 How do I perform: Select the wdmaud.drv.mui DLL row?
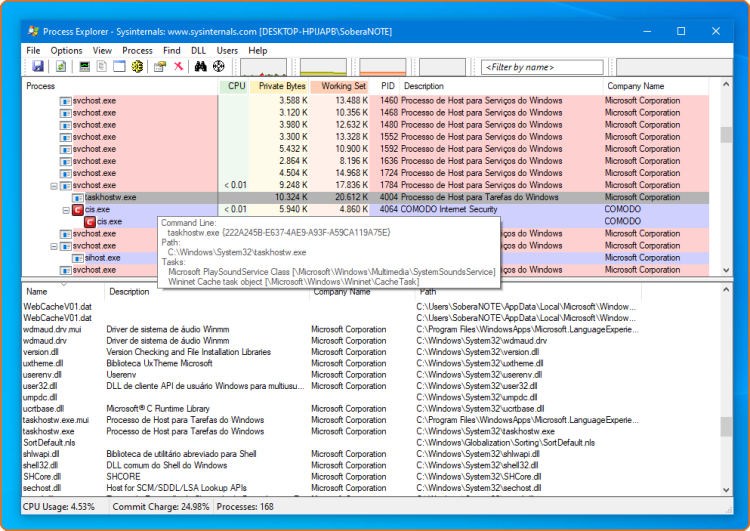(x=331, y=330)
